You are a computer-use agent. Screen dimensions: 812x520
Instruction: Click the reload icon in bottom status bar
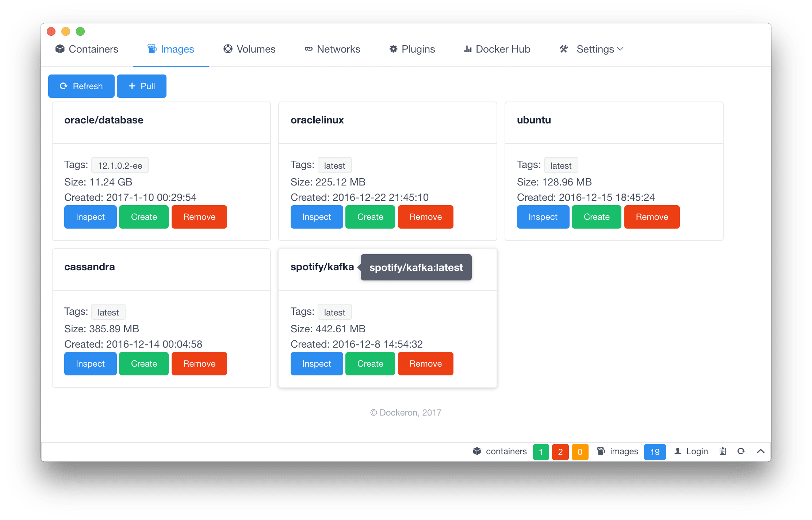pyautogui.click(x=741, y=451)
